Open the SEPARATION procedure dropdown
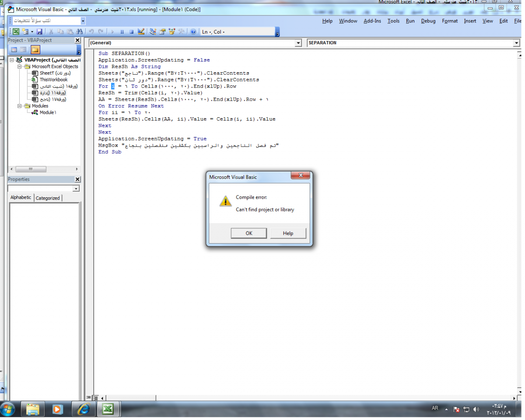 [516, 43]
